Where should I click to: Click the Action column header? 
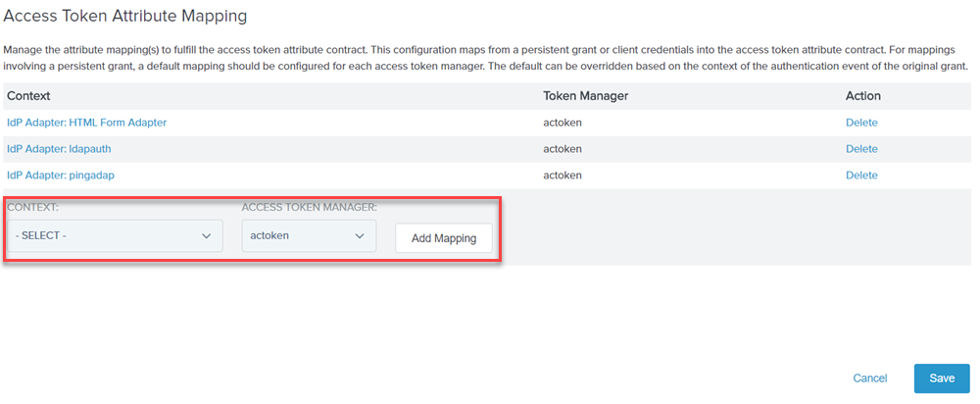pyautogui.click(x=863, y=96)
